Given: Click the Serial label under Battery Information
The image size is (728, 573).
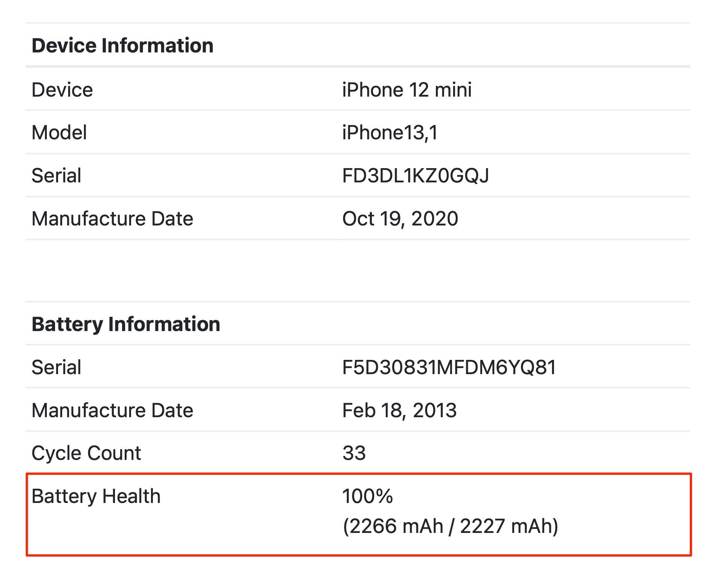Looking at the screenshot, I should (x=56, y=367).
